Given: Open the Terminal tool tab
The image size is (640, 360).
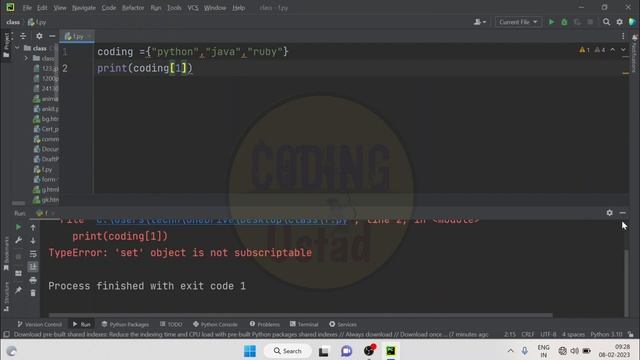Looking at the screenshot, I should 304,324.
